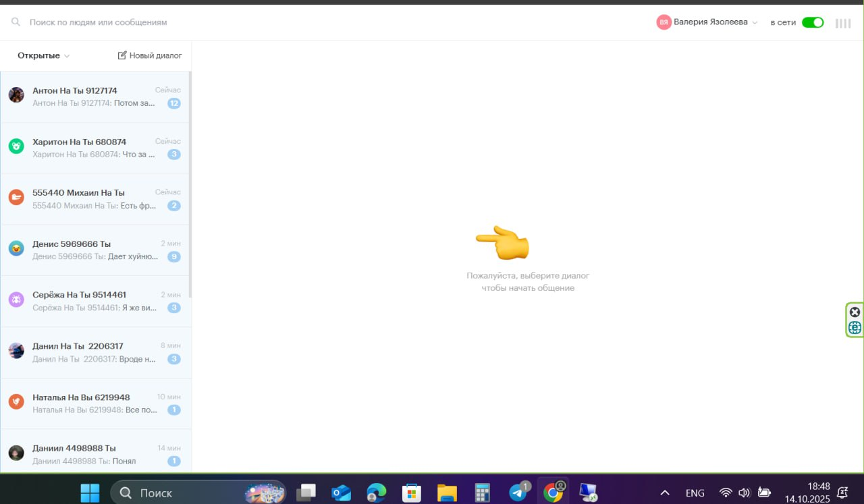Click Антон На Ты 9127174 avatar
The height and width of the screenshot is (504, 864).
point(16,95)
